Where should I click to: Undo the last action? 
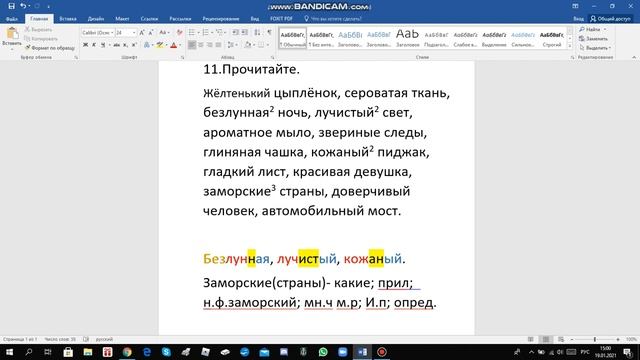23,6
